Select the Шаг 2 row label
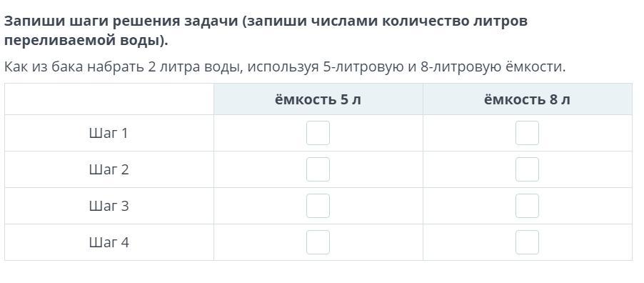Image resolution: width=644 pixels, height=283 pixels. [109, 169]
